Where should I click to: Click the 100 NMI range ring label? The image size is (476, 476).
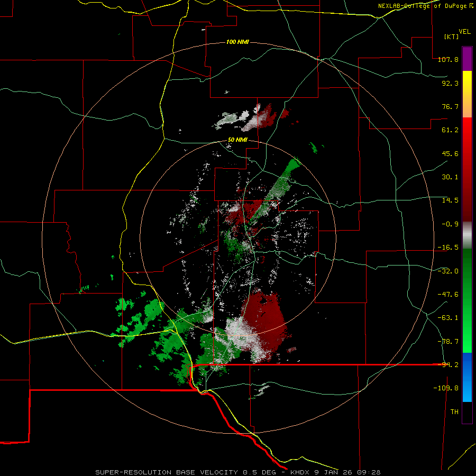237,42
